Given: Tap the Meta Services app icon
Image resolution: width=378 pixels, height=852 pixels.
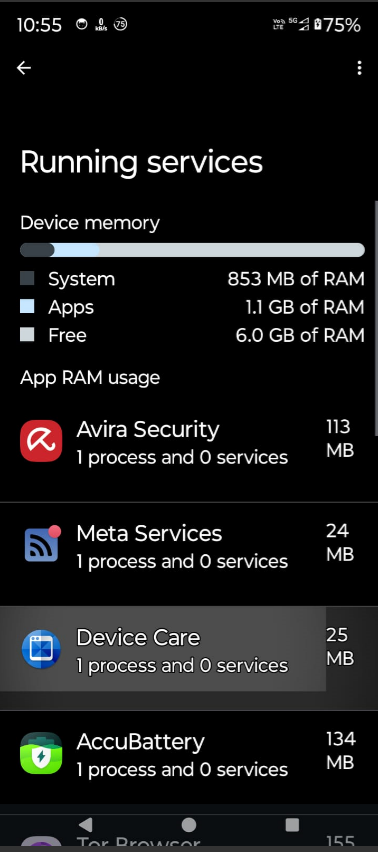Looking at the screenshot, I should 42,544.
